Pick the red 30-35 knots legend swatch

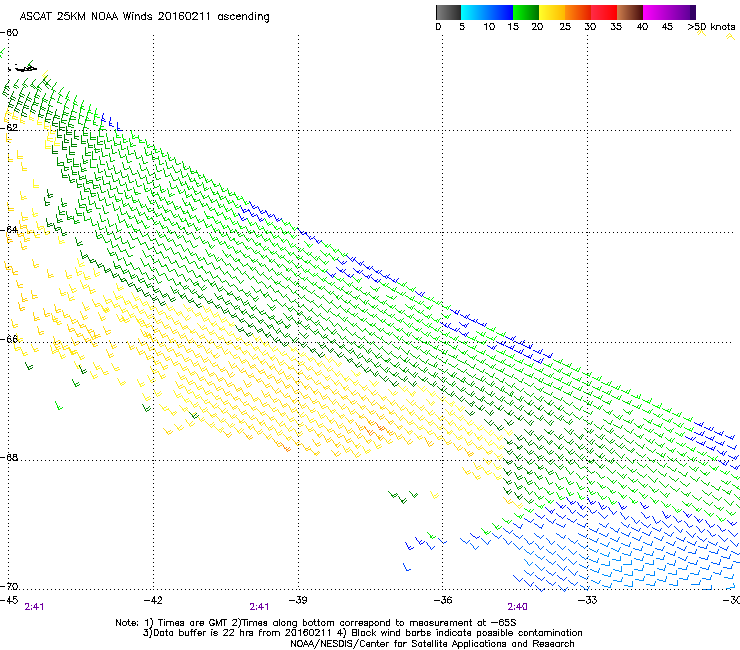[x=604, y=12]
